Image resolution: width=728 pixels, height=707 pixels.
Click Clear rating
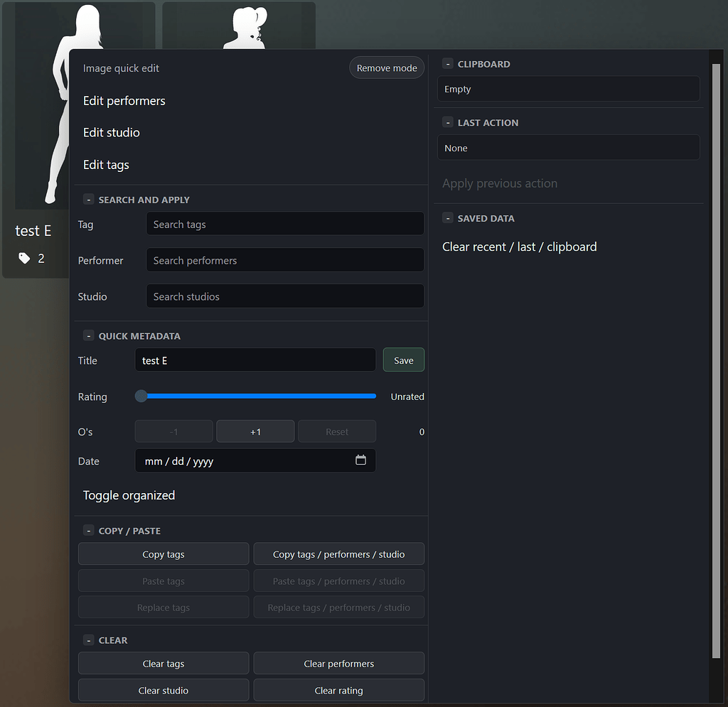(339, 690)
